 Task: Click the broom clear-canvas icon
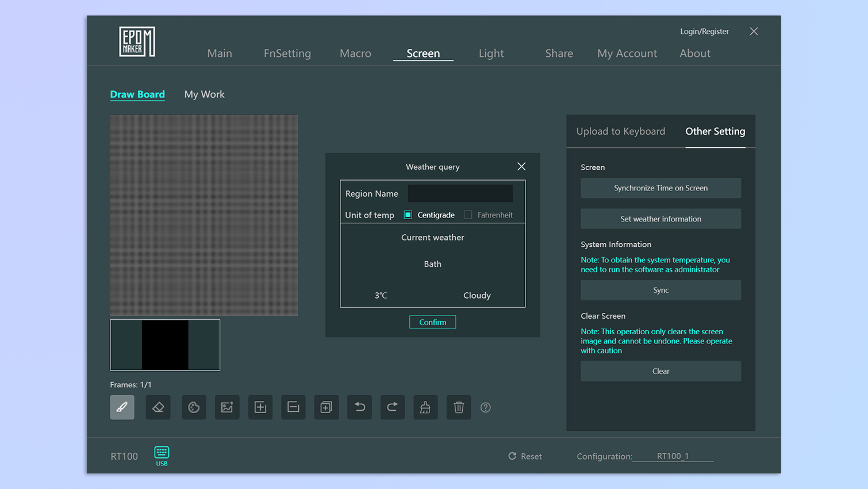click(425, 407)
